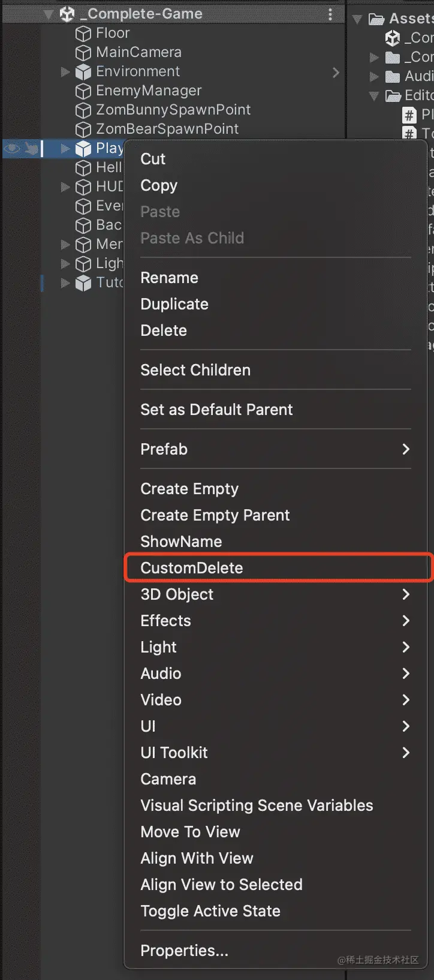The image size is (434, 980).
Task: Click the selected Player prefab cube icon
Action: tap(83, 149)
